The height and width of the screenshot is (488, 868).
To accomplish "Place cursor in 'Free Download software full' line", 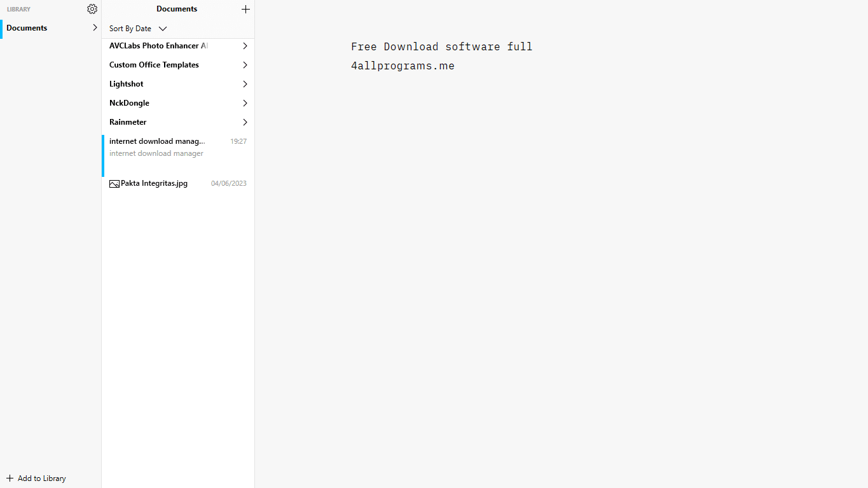I will [442, 46].
